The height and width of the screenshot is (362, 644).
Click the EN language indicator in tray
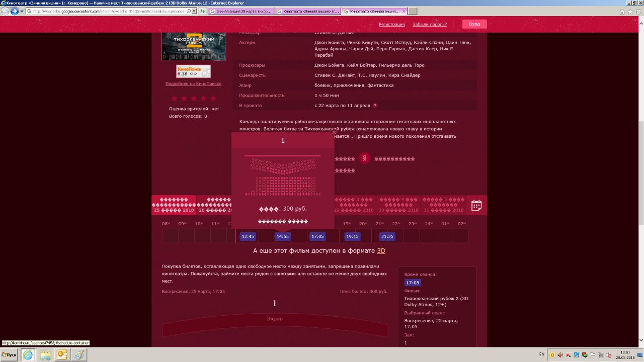click(542, 354)
